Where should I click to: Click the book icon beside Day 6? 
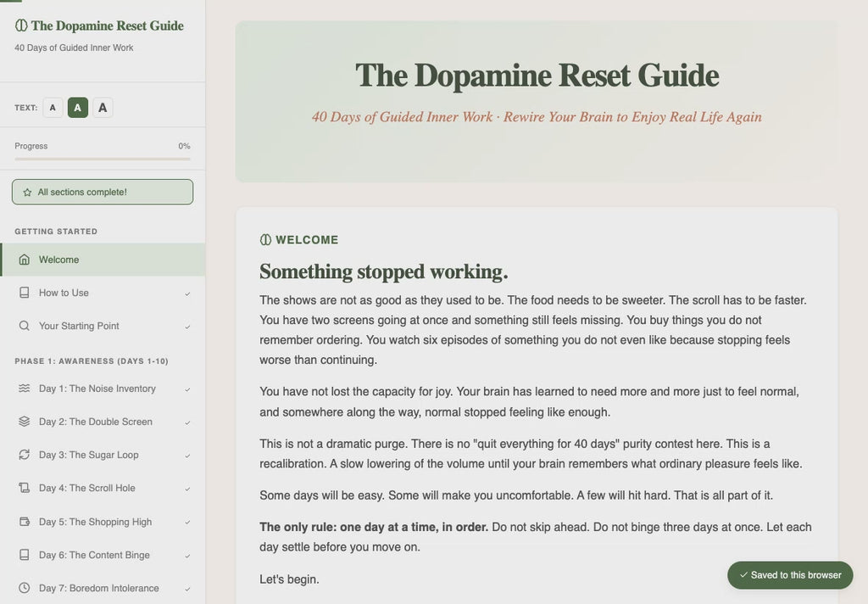(x=25, y=555)
